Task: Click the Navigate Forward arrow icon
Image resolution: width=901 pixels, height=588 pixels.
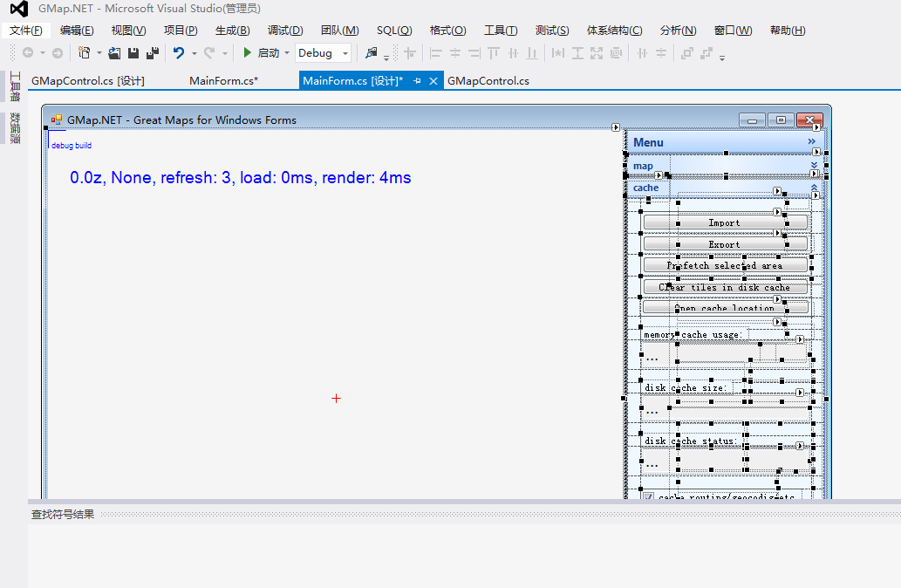Action: pyautogui.click(x=58, y=53)
